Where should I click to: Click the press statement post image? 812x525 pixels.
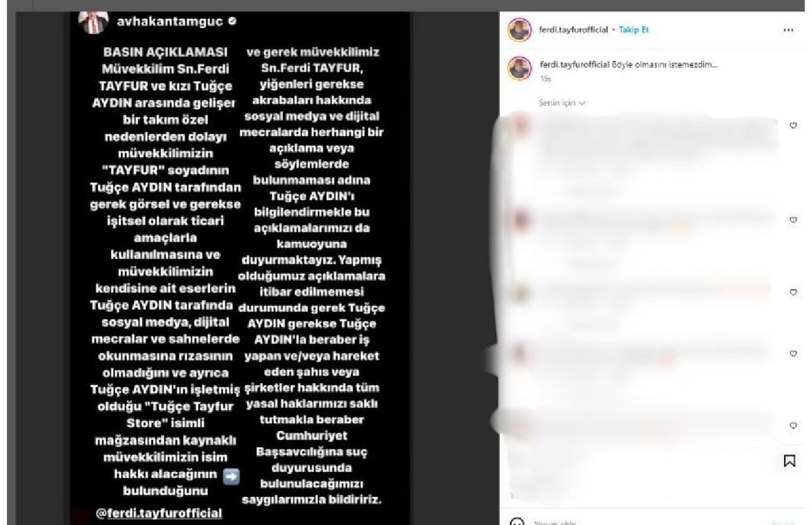(x=240, y=267)
